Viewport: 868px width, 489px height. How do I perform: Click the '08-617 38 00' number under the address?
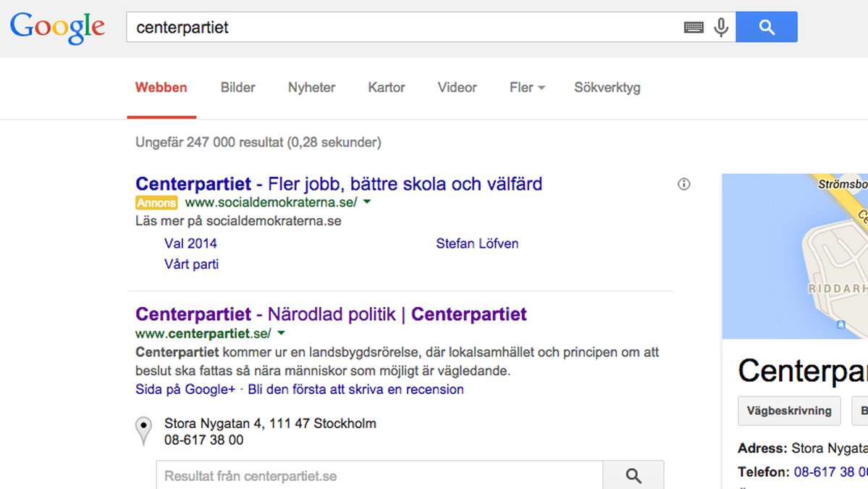pyautogui.click(x=203, y=440)
